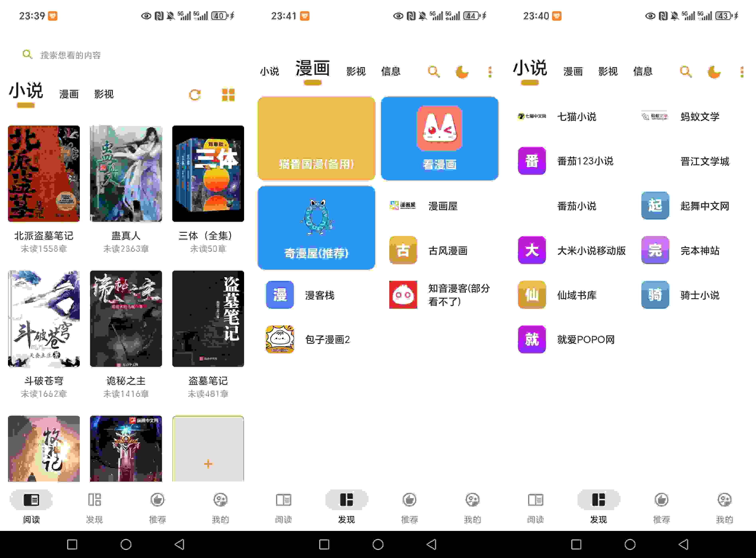This screenshot has height=558, width=756.
Task: Open three-dot overflow menu in 小说 discover screen
Action: click(742, 72)
